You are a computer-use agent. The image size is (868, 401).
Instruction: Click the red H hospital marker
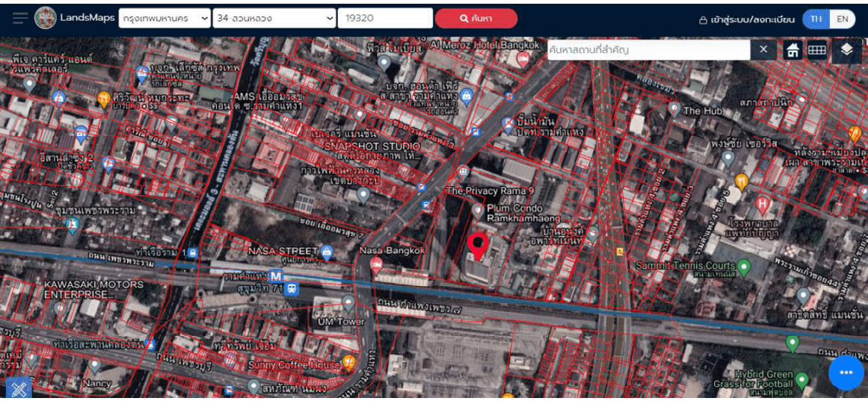pyautogui.click(x=763, y=204)
